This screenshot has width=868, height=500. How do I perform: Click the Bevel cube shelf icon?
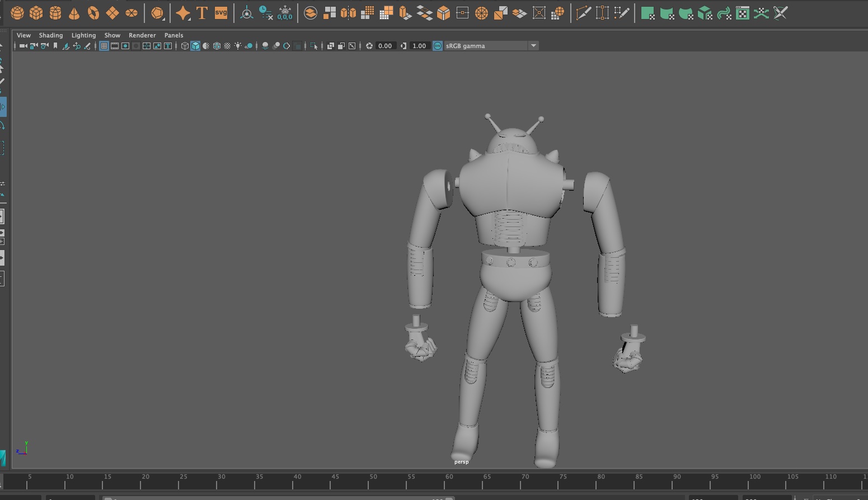(x=443, y=13)
